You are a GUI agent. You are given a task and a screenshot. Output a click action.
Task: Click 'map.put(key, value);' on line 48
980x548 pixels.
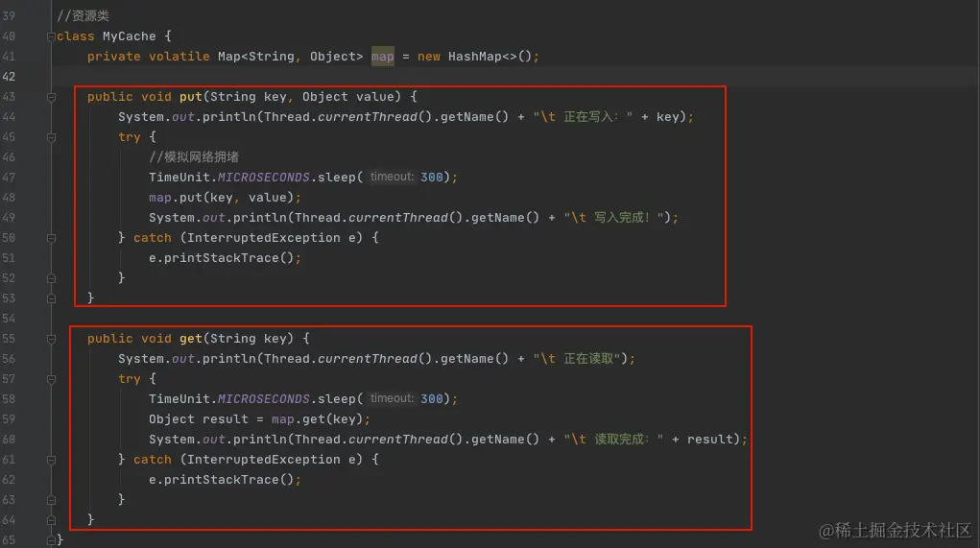click(225, 198)
